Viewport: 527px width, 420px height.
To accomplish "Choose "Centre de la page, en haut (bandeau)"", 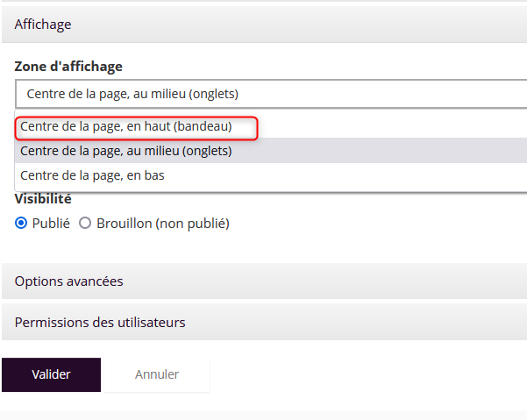I will tap(126, 127).
